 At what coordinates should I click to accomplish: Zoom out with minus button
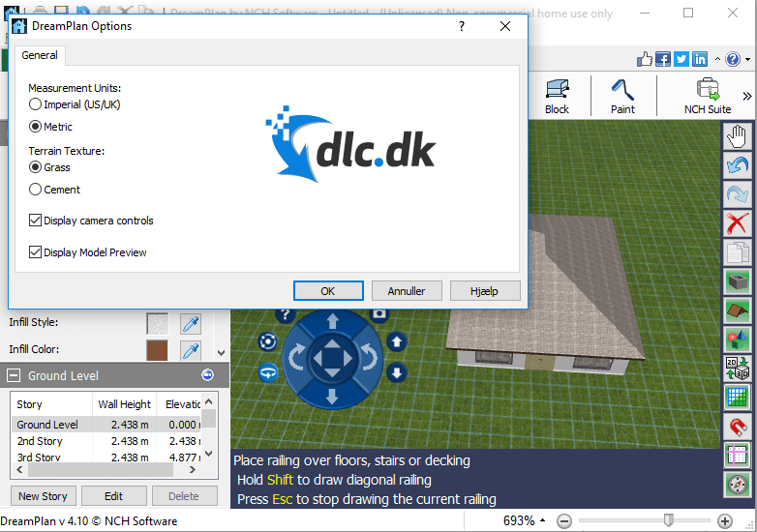(564, 521)
